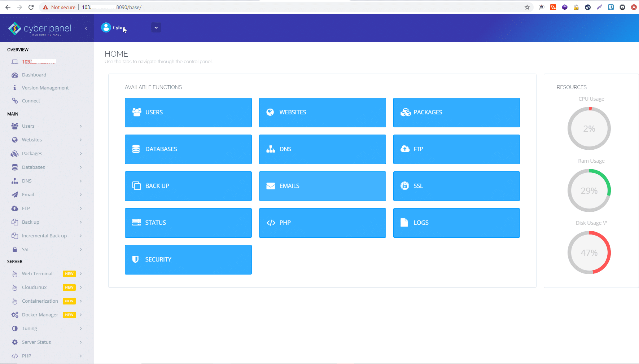Open SSL using the padlock icon

(14, 249)
